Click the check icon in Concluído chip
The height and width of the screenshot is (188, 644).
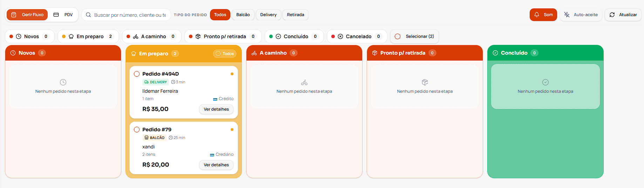pos(278,36)
